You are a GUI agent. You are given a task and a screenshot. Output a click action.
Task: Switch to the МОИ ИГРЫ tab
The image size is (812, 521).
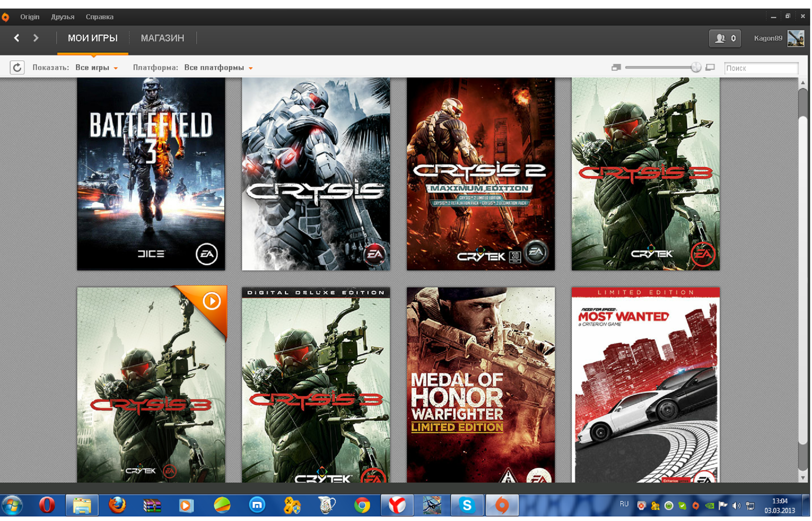click(x=93, y=38)
